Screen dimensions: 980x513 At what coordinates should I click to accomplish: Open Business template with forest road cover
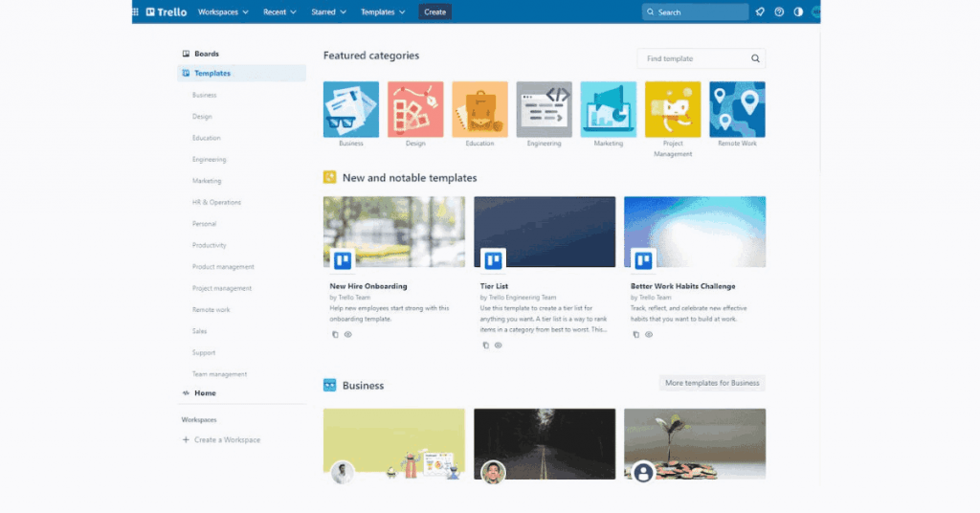(x=545, y=444)
